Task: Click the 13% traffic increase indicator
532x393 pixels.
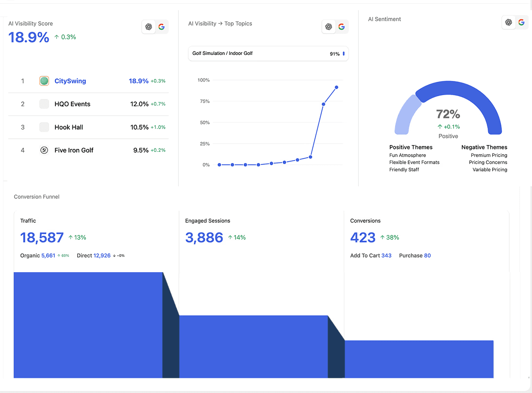Action: pyautogui.click(x=77, y=237)
